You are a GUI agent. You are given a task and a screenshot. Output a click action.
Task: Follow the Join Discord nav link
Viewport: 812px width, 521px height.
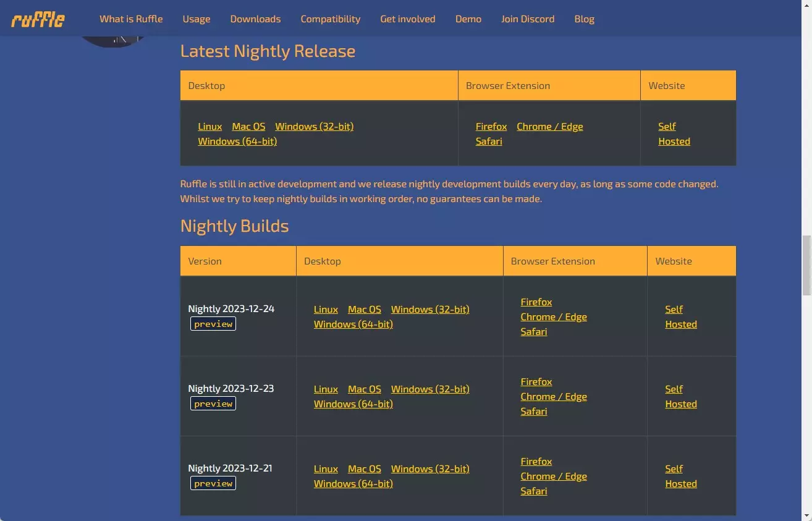[528, 19]
